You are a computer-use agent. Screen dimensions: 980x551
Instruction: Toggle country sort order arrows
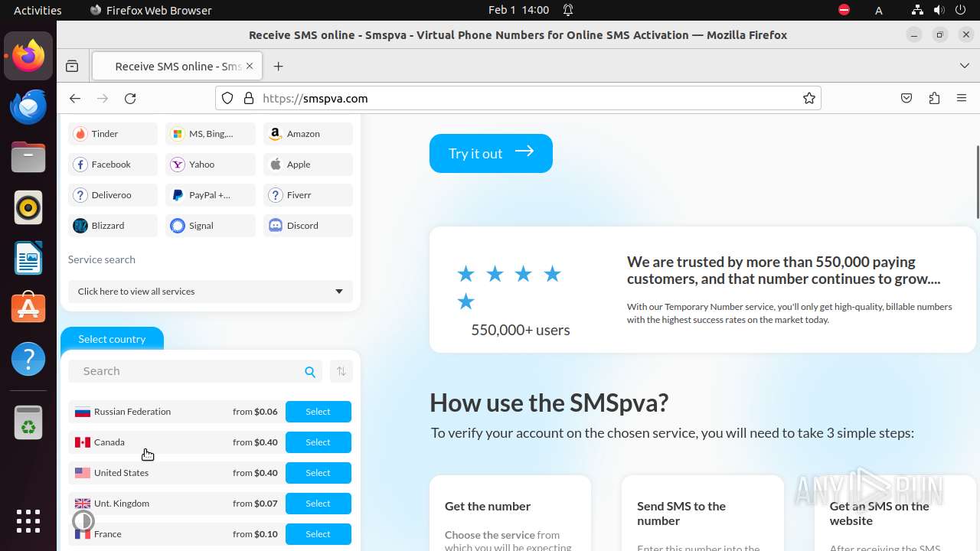(341, 371)
